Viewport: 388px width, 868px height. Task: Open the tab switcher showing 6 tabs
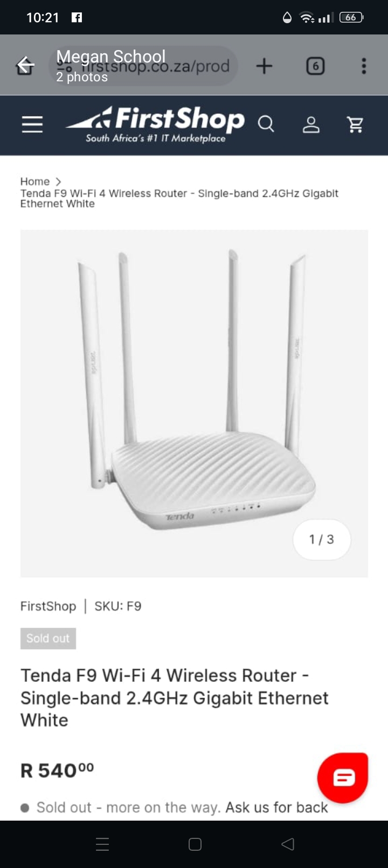coord(315,66)
